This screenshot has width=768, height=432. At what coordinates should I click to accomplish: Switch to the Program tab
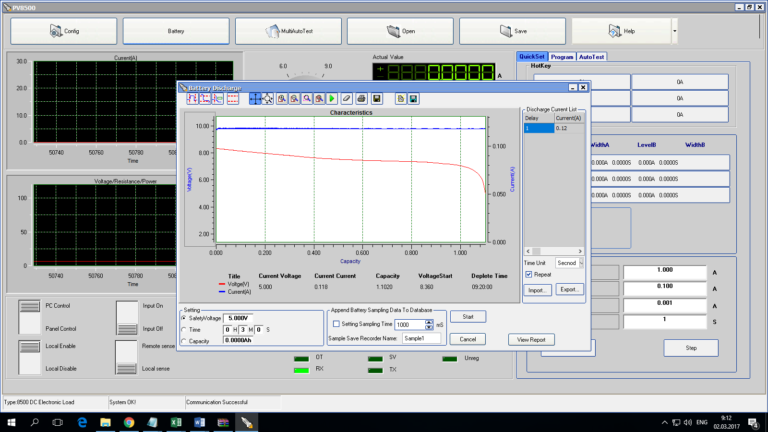[x=562, y=57]
